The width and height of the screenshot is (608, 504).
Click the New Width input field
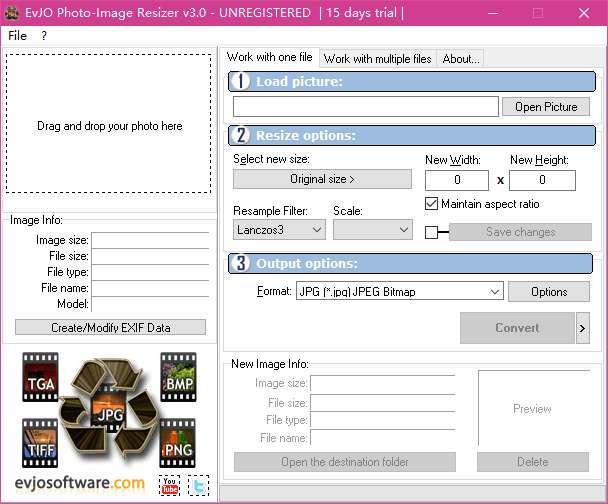pyautogui.click(x=457, y=180)
